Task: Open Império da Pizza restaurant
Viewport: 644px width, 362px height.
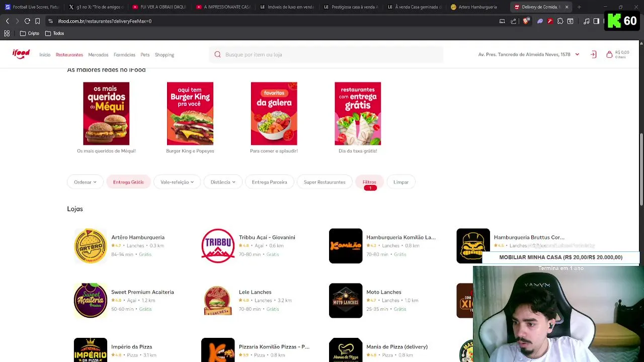Action: coord(131,347)
